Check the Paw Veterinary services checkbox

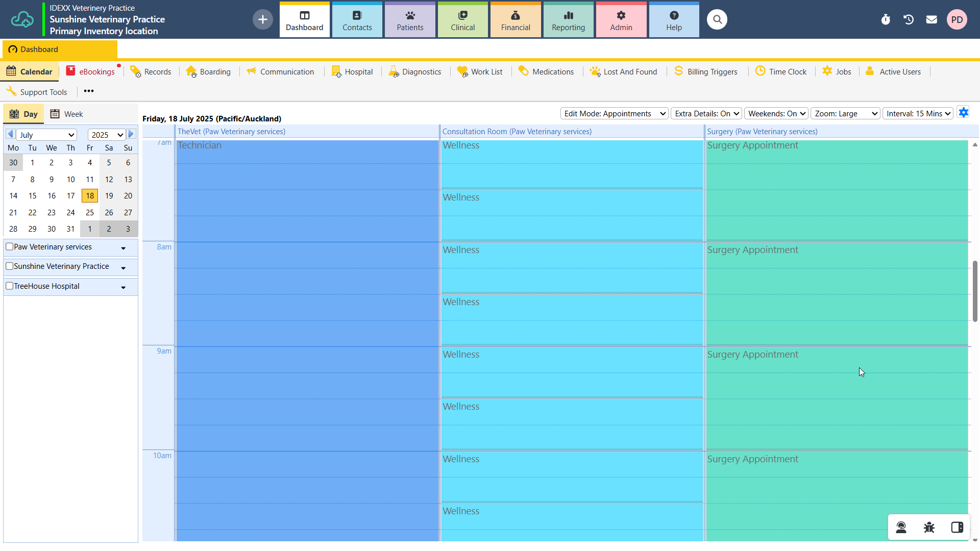coord(9,247)
